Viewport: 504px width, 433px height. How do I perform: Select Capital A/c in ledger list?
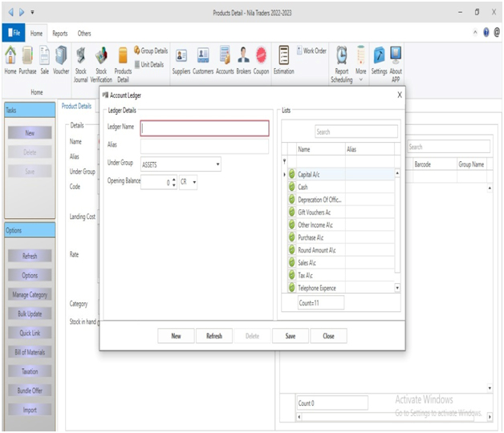pos(341,175)
